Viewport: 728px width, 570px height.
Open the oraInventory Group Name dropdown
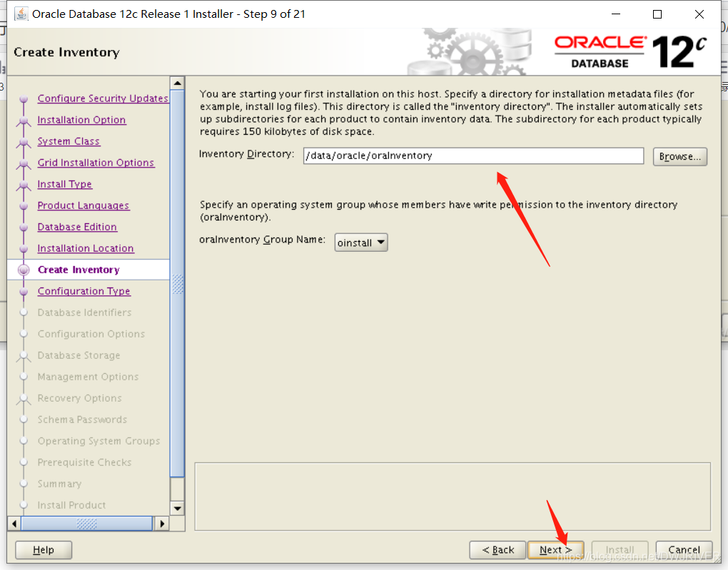point(361,243)
